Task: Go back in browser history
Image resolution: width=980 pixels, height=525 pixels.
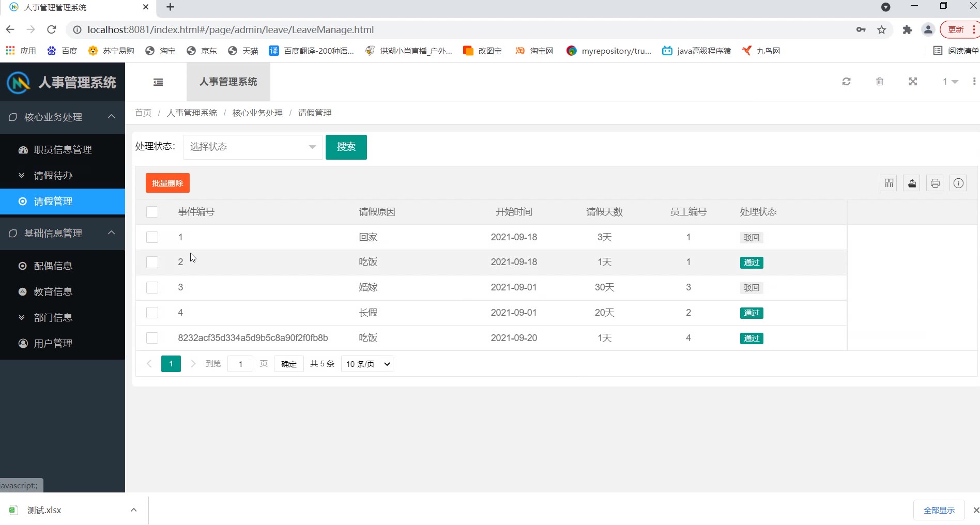Action: coord(10,29)
